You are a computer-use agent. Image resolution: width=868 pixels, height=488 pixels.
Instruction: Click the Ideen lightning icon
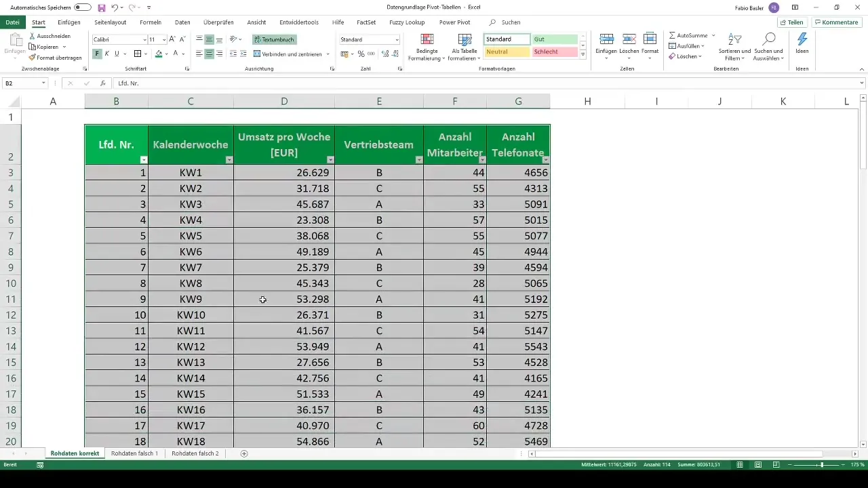(x=802, y=43)
